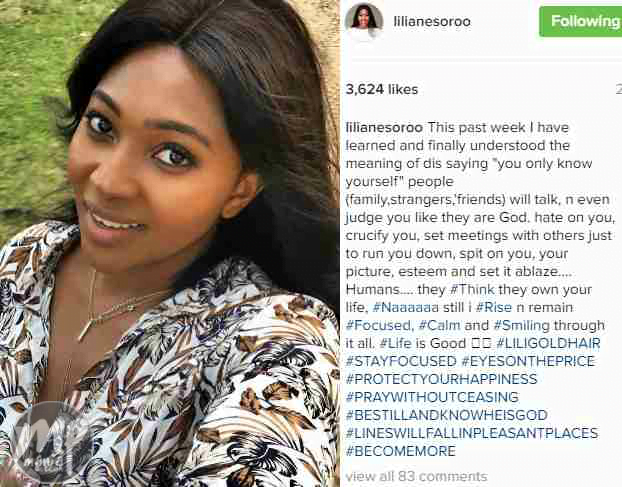Open the #Calm hashtag
Viewport: 622px width, 487px height.
[x=440, y=326]
